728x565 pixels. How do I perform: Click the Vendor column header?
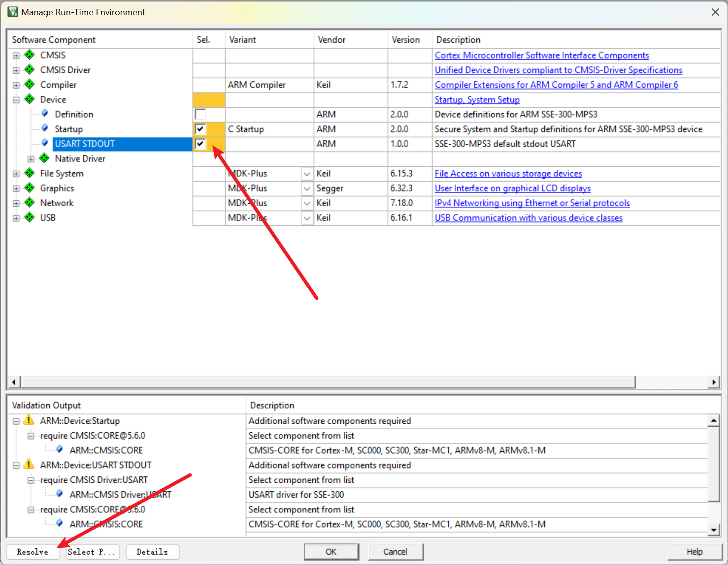click(x=351, y=40)
